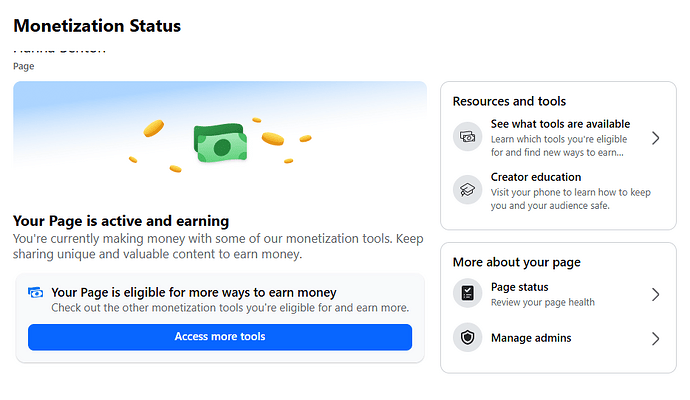Click the blue eligibility icon beside earn money heading
Image resolution: width=690 pixels, height=400 pixels.
[x=36, y=293]
